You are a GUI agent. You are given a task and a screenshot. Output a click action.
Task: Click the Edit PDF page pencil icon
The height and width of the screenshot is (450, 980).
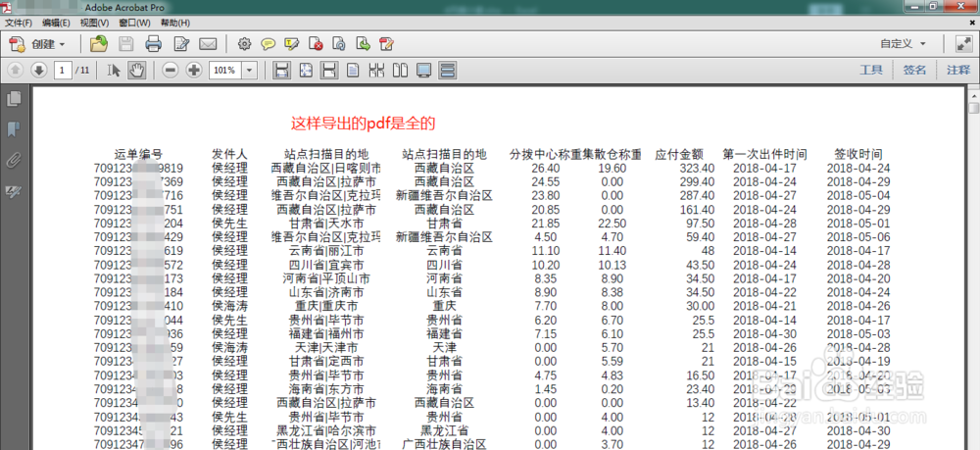[386, 44]
